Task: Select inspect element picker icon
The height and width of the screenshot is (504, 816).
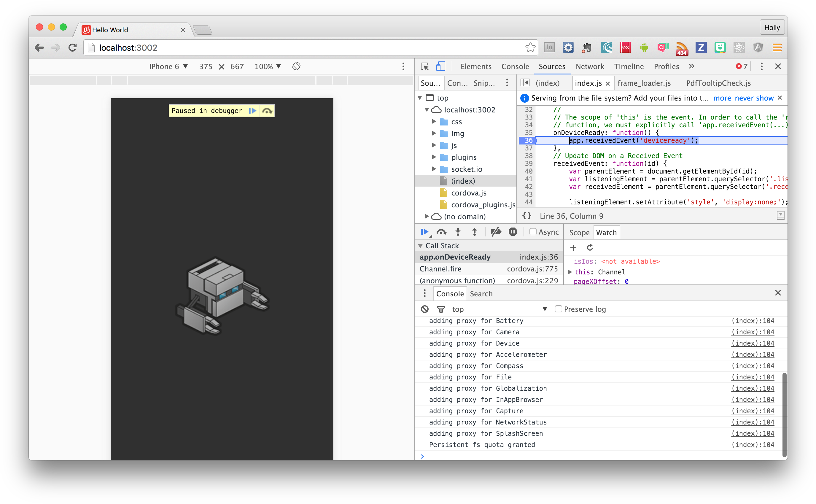Action: pyautogui.click(x=425, y=66)
